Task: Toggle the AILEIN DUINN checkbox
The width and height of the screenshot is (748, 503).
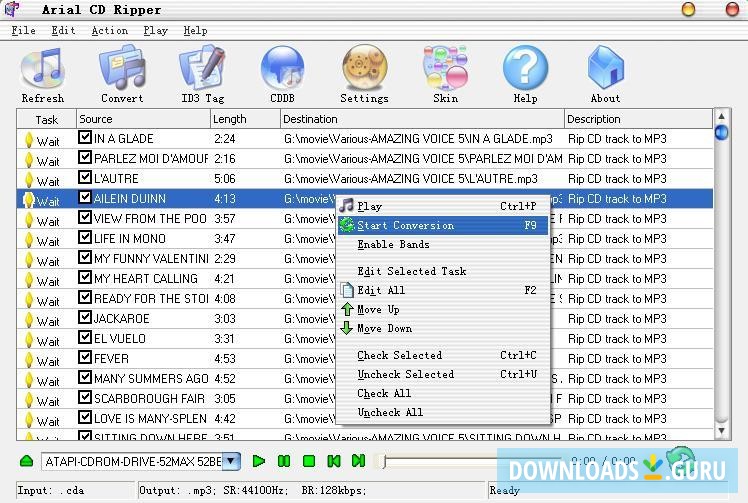Action: click(84, 198)
